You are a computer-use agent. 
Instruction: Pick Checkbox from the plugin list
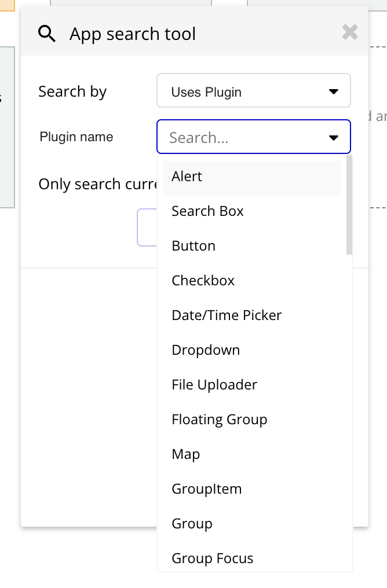(x=203, y=281)
